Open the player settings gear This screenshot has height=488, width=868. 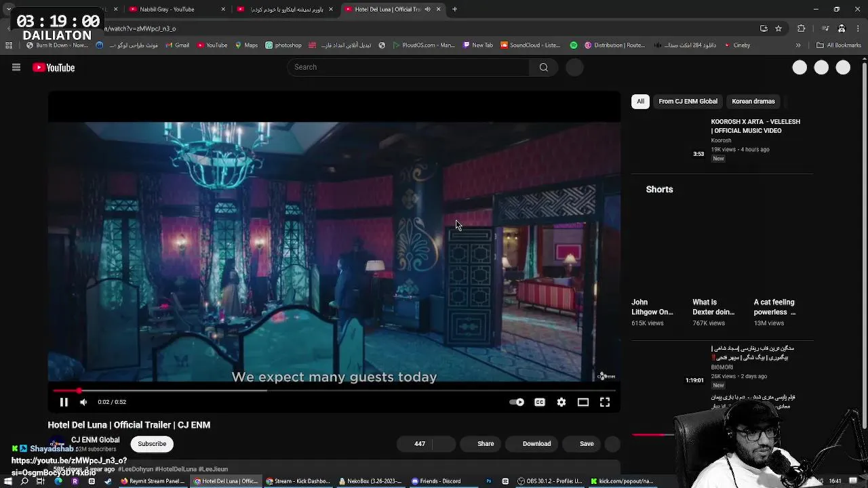tap(561, 402)
